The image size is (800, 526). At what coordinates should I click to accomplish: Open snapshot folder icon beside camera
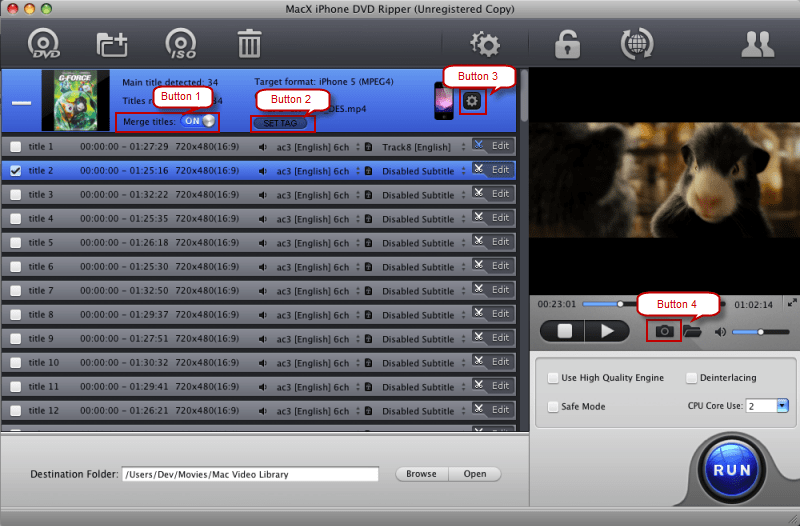(x=692, y=331)
